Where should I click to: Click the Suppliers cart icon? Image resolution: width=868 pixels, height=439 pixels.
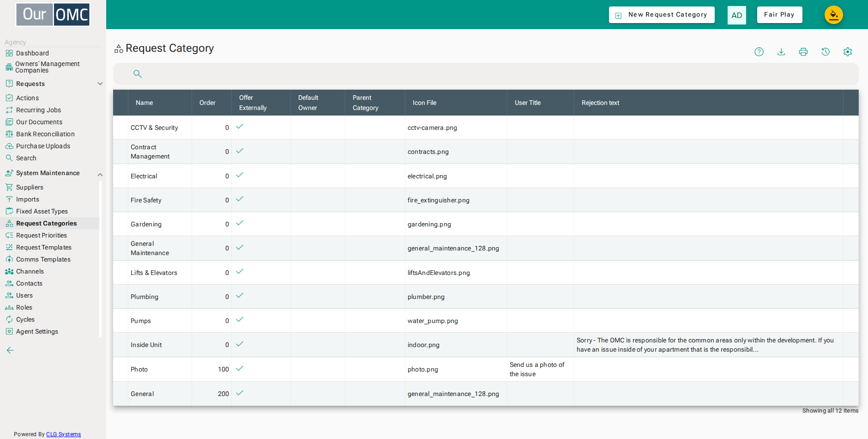[x=9, y=187]
